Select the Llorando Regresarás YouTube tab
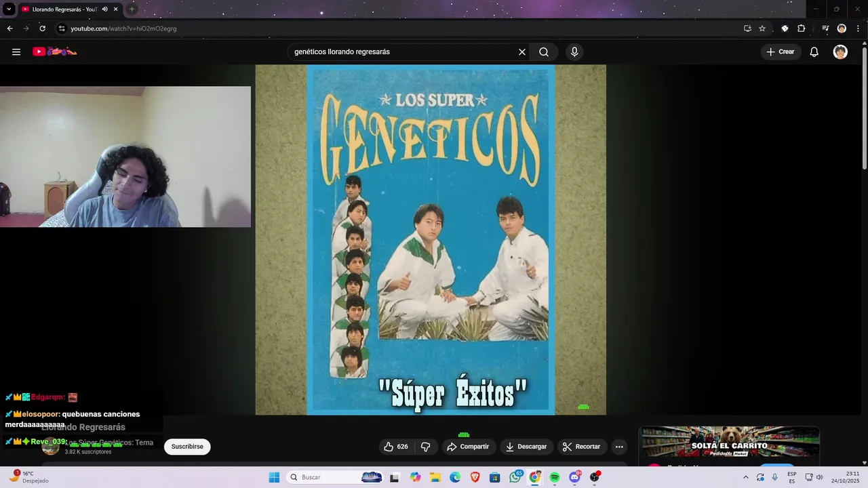This screenshot has width=868, height=488. pyautogui.click(x=64, y=9)
